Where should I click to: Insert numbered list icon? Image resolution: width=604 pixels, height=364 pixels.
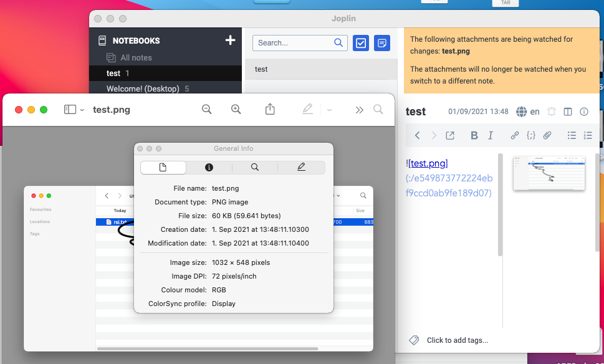[x=588, y=135]
